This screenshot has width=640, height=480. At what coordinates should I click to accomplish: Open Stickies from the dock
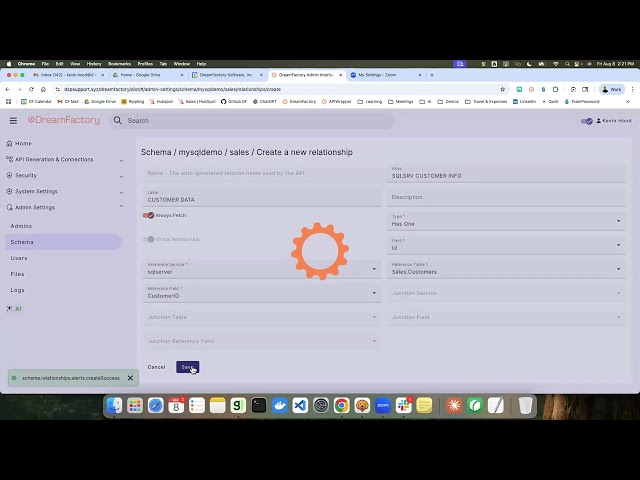click(424, 405)
